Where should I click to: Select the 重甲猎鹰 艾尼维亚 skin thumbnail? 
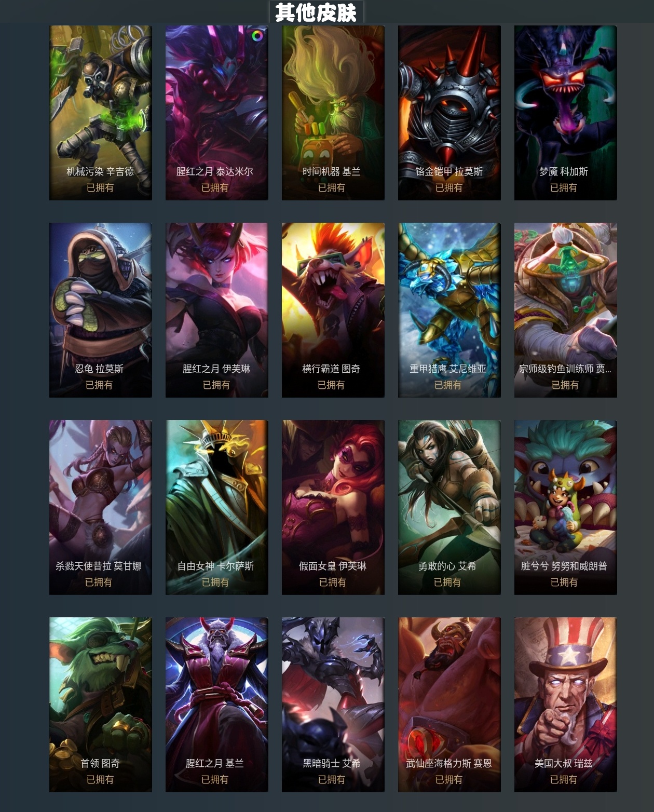click(x=449, y=310)
